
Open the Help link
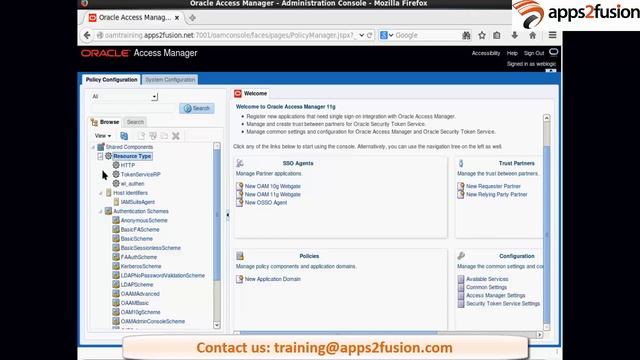click(512, 53)
